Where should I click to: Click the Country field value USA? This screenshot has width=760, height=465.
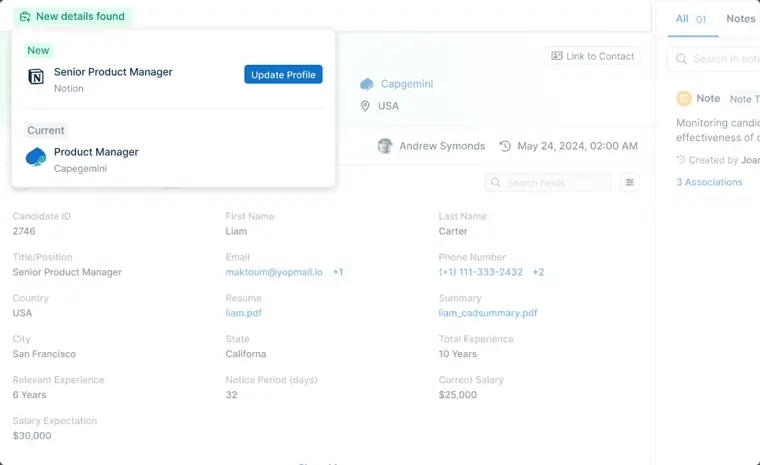click(x=22, y=313)
